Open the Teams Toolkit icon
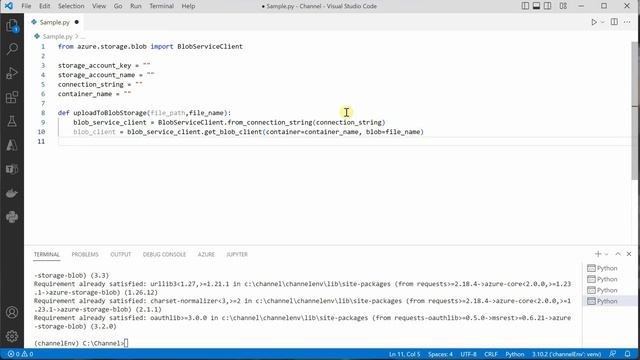 pyautogui.click(x=12, y=169)
